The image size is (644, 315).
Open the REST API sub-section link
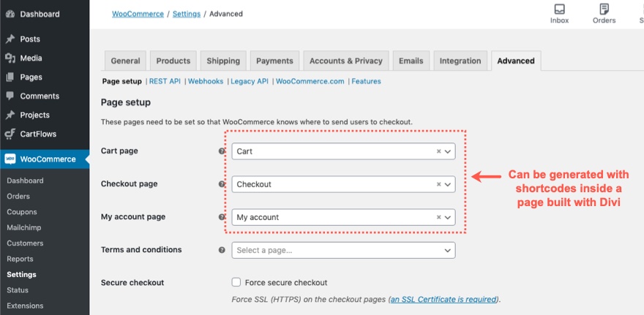pos(165,81)
